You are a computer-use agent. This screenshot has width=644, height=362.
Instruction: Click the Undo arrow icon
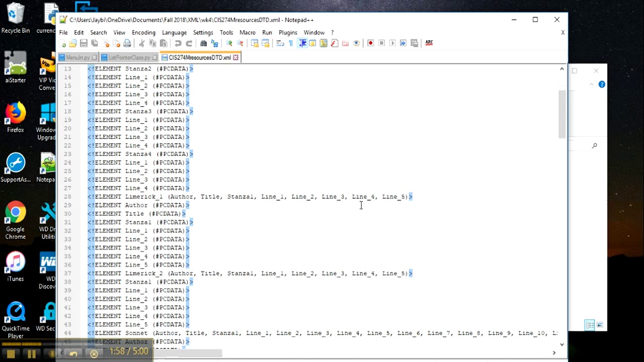(x=178, y=43)
